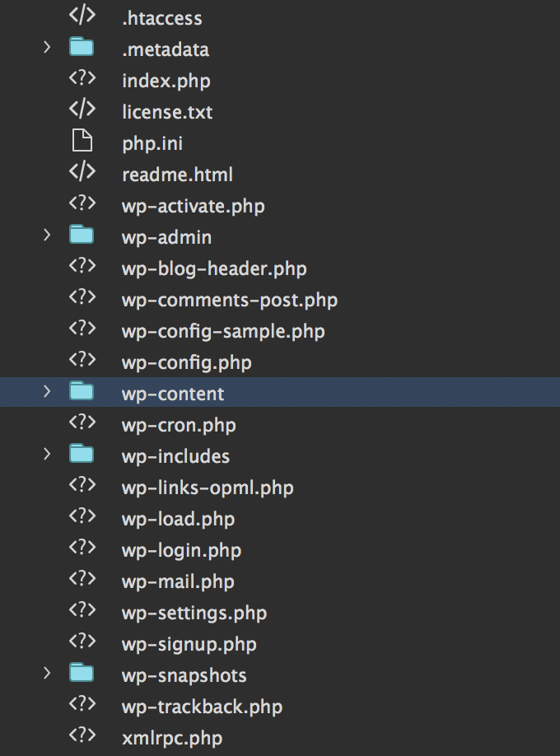Click the folder icon next to wp-snapshots
The width and height of the screenshot is (560, 756).
tap(82, 673)
